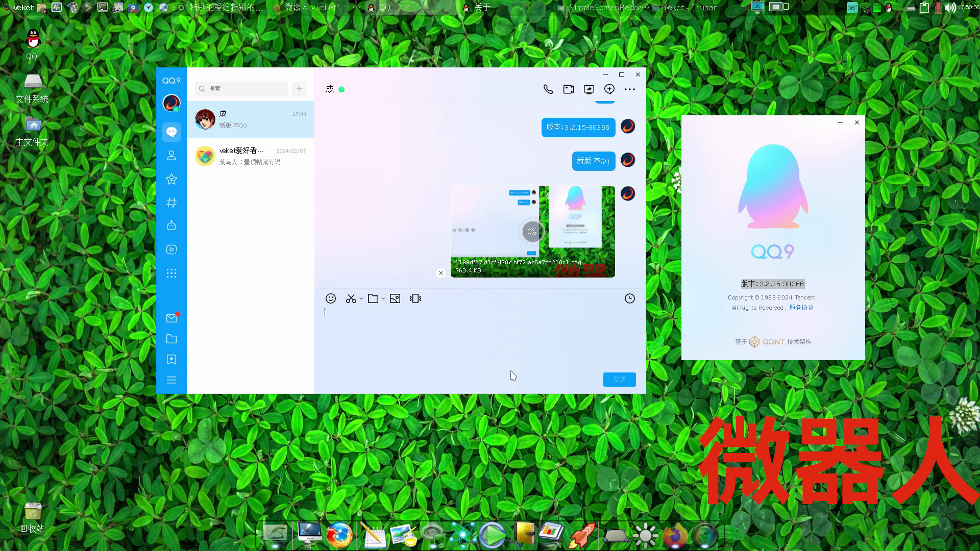Open the hamburger main menu in sidebar

click(171, 380)
